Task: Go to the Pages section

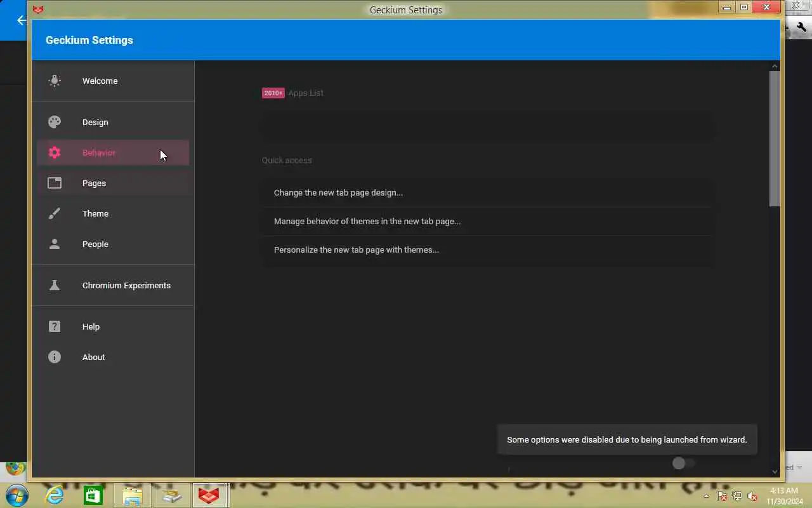Action: pyautogui.click(x=113, y=183)
